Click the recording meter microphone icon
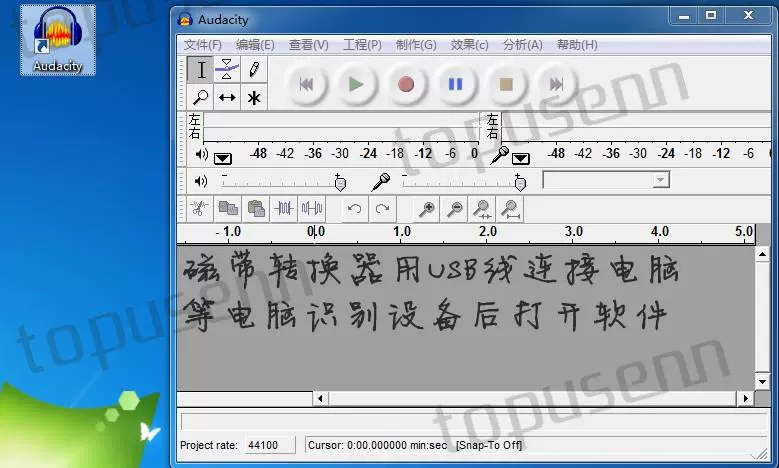The image size is (779, 468). click(499, 155)
